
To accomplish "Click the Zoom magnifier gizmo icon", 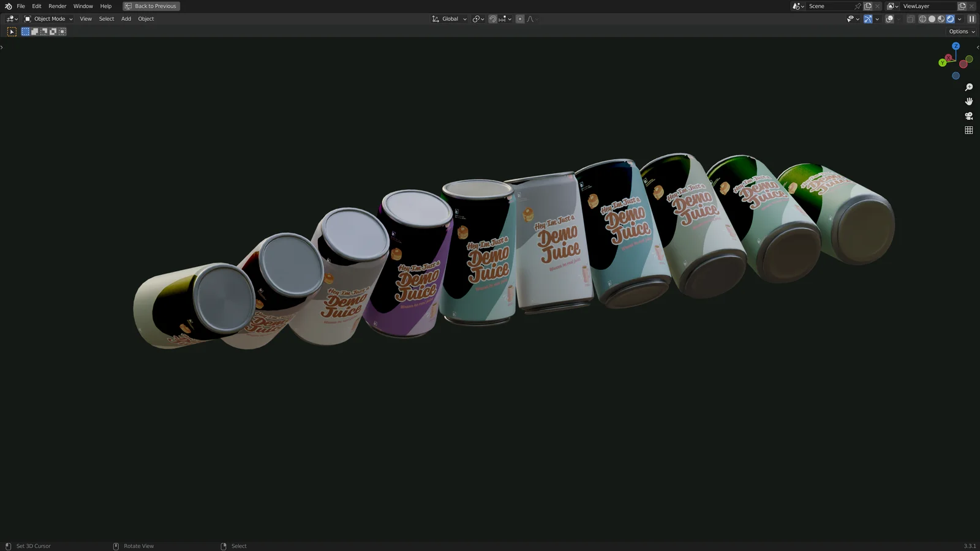I will (969, 87).
